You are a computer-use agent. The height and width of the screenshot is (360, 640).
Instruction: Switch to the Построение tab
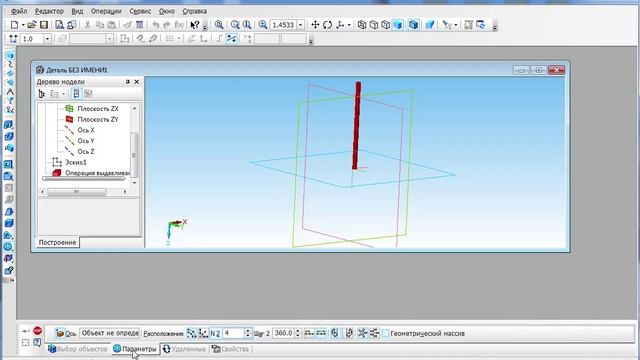(57, 242)
